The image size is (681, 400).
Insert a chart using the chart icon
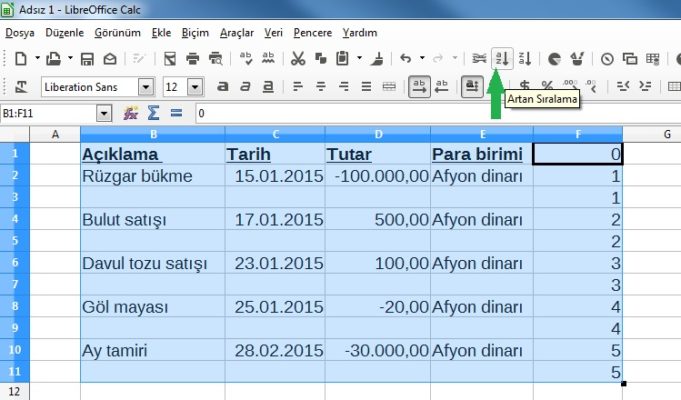[554, 59]
